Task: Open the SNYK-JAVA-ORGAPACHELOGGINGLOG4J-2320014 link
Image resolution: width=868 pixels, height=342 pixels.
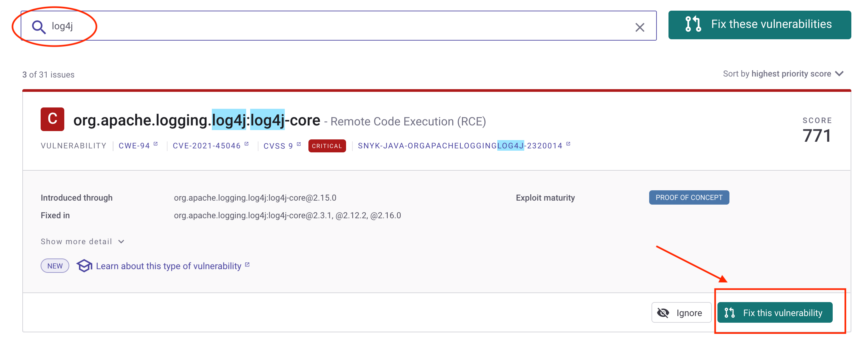Action: (x=463, y=145)
